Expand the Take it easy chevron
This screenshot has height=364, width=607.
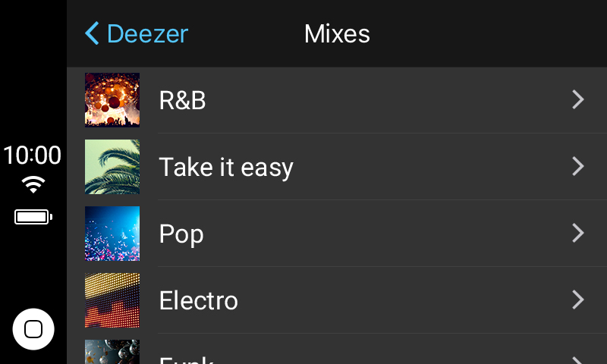(x=578, y=166)
